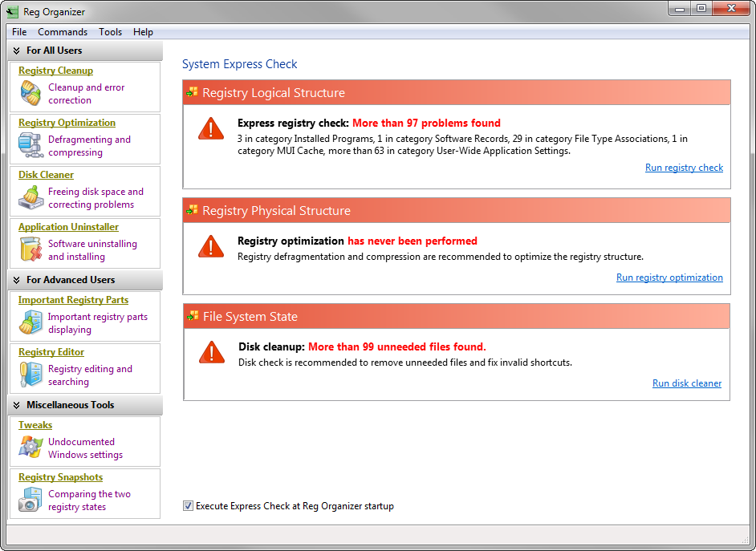Image resolution: width=756 pixels, height=551 pixels.
Task: Open the Tweaks link
Action: click(x=35, y=425)
